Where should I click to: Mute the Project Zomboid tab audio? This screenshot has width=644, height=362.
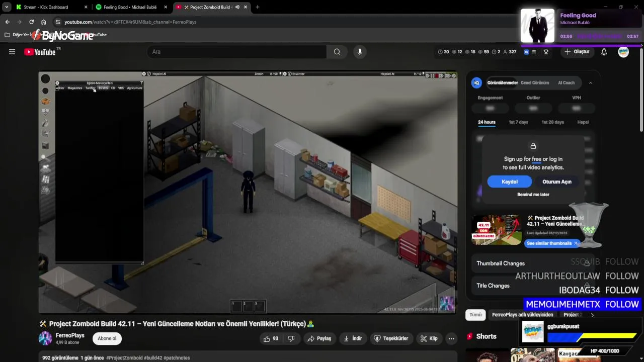pos(237,7)
